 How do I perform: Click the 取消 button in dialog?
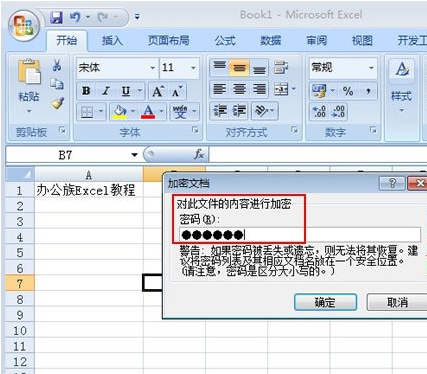click(397, 302)
